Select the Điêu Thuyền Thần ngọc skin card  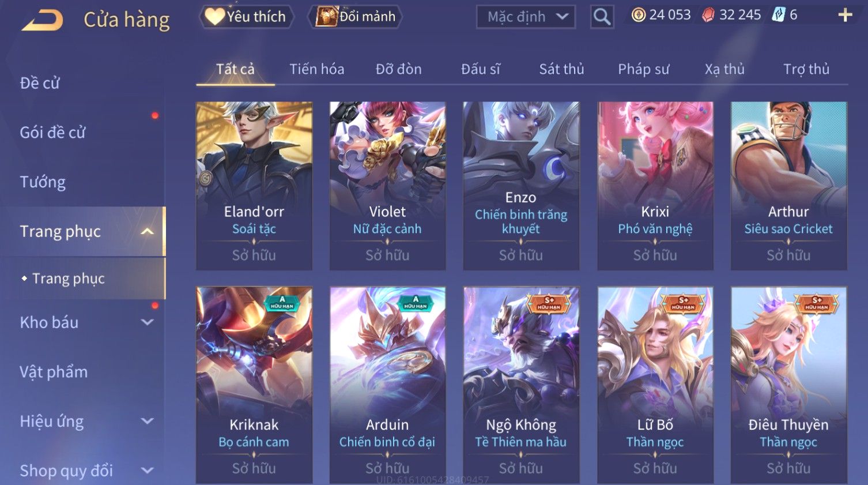tap(788, 385)
